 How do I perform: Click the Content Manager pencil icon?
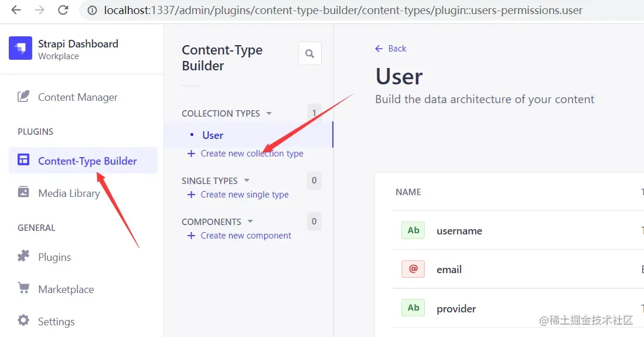[x=23, y=97]
